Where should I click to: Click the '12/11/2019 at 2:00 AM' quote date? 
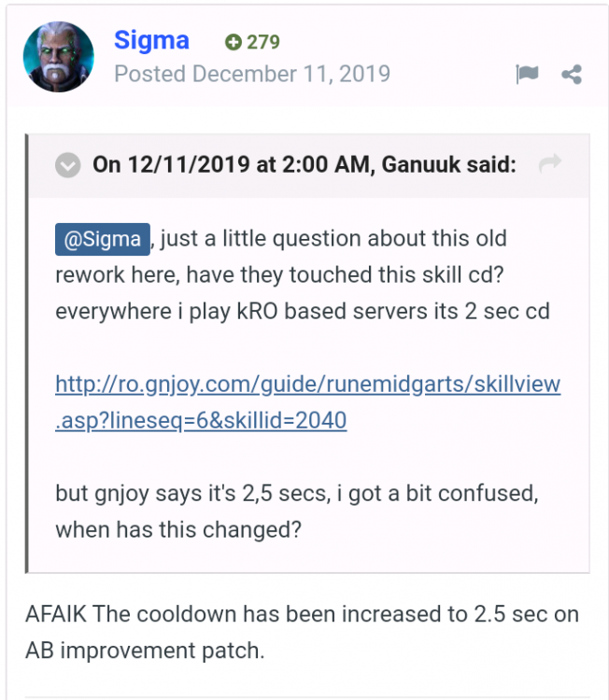pos(248,164)
